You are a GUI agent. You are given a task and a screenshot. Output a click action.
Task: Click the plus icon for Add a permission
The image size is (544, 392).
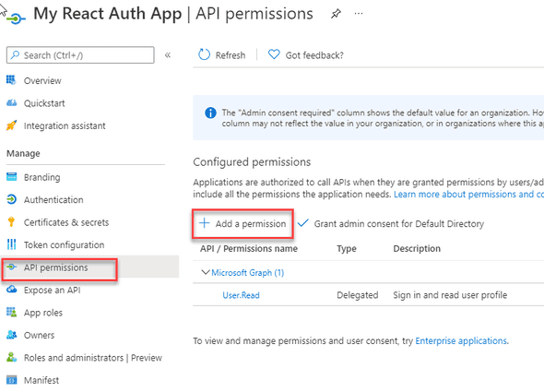(x=205, y=223)
